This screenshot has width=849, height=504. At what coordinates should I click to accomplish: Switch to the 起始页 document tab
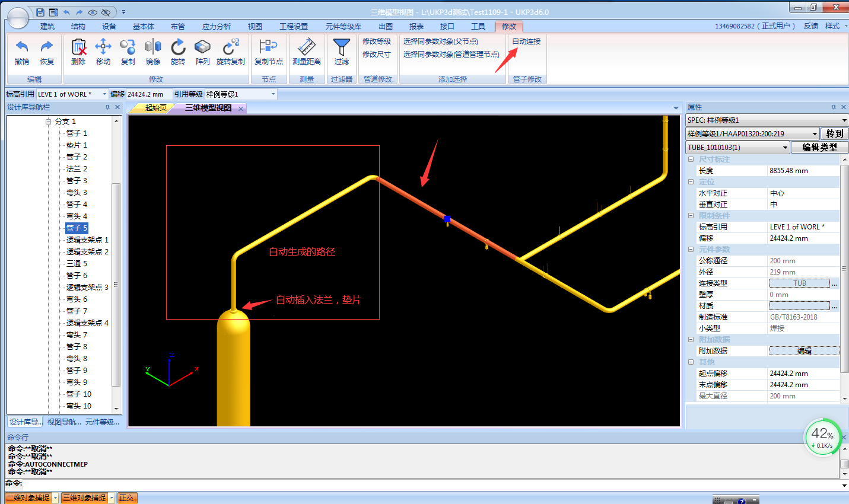point(156,108)
